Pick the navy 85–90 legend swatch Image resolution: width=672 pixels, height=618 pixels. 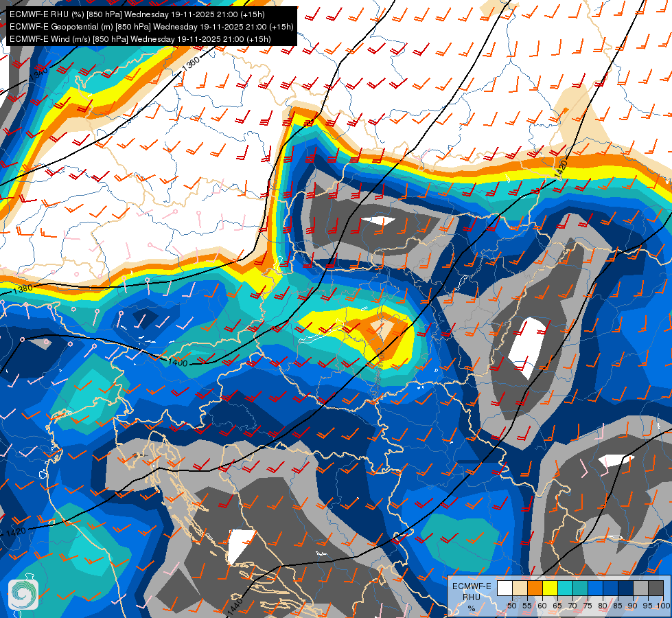coord(626,588)
